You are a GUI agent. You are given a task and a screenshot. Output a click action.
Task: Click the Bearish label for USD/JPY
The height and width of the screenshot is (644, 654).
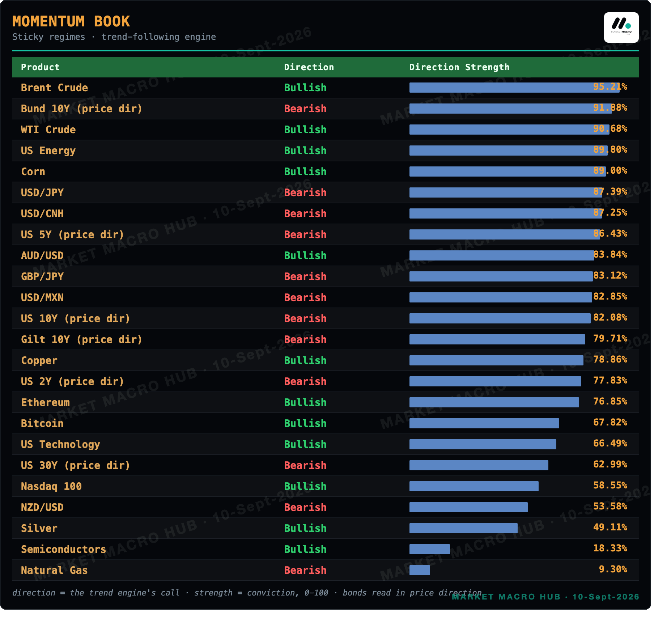[x=305, y=192]
